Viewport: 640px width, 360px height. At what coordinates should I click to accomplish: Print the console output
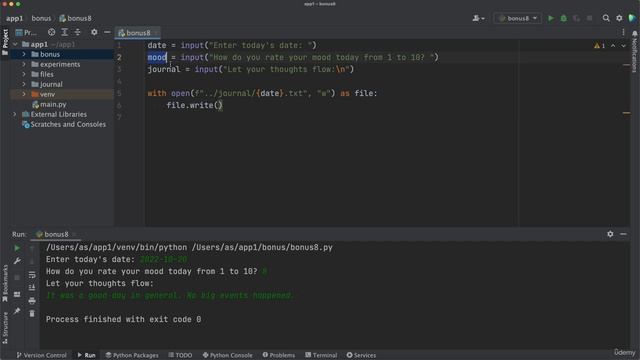tap(32, 301)
